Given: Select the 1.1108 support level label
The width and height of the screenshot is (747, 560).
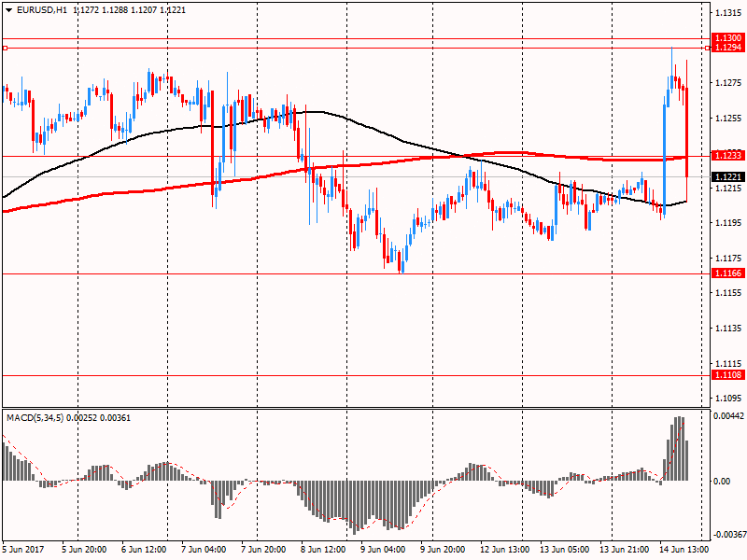Looking at the screenshot, I should pos(728,375).
